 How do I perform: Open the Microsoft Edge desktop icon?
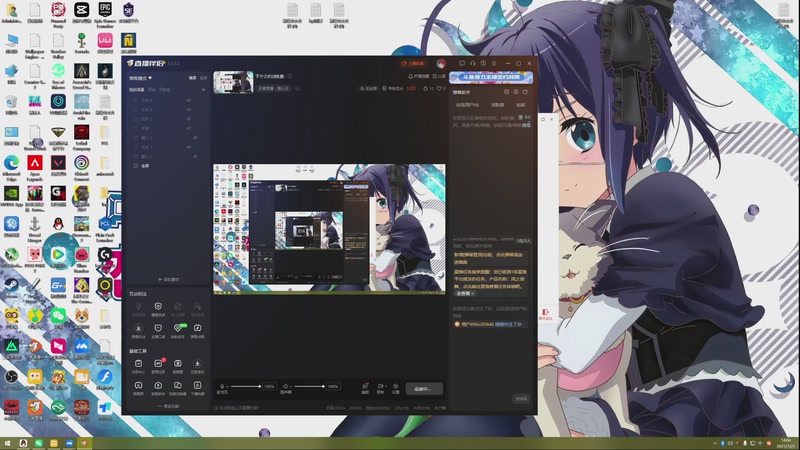(x=11, y=168)
